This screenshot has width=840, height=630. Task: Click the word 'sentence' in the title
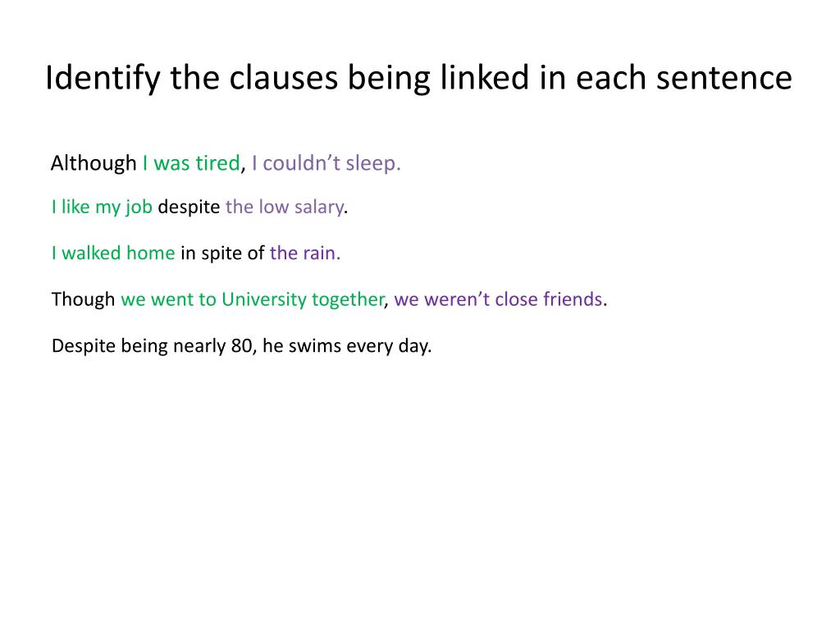tap(724, 78)
